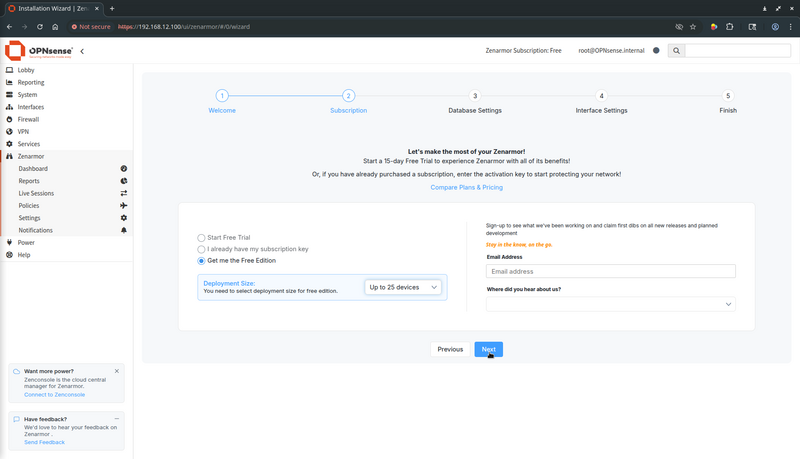This screenshot has height=459, width=800.
Task: Click the Settings gear icon in sidebar
Action: point(123,218)
